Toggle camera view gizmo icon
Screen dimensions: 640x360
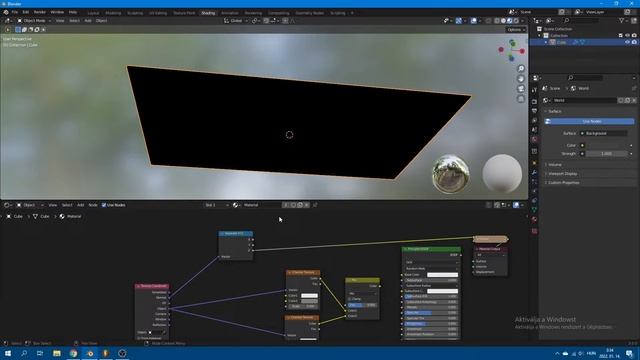click(521, 89)
